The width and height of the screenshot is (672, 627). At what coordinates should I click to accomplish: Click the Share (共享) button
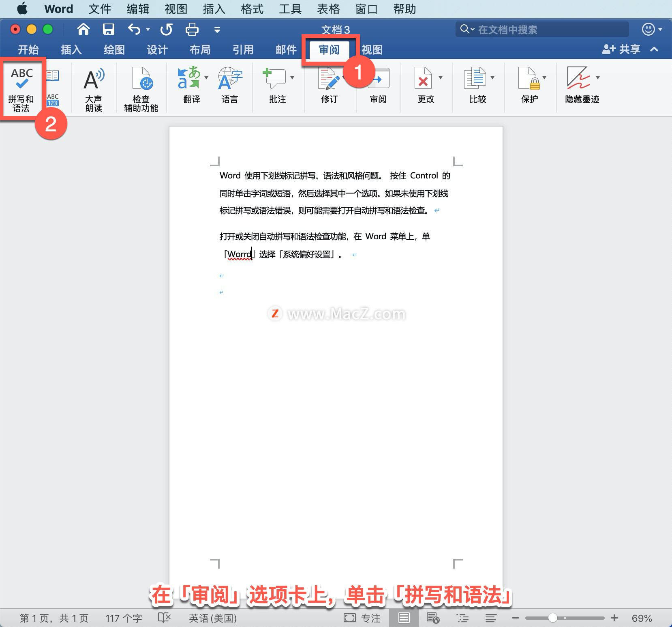pos(621,49)
